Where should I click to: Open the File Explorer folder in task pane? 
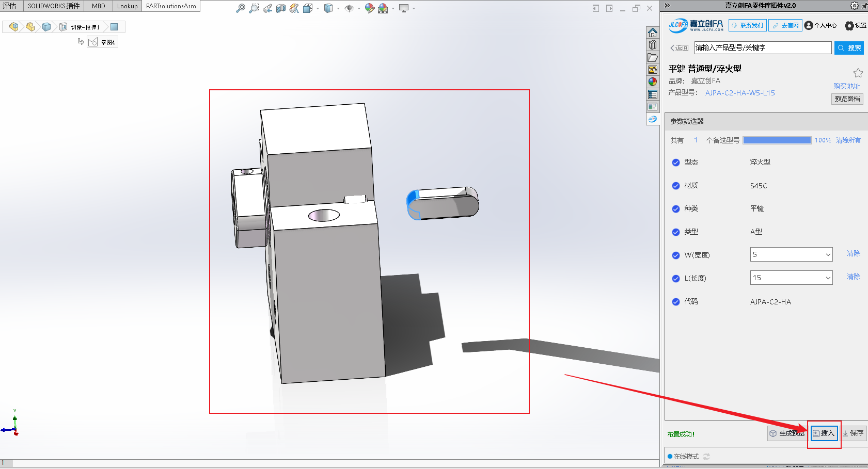653,57
